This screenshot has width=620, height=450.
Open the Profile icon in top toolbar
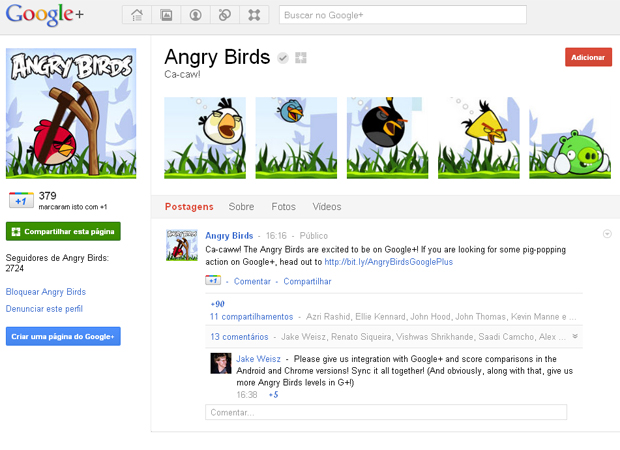tap(195, 15)
